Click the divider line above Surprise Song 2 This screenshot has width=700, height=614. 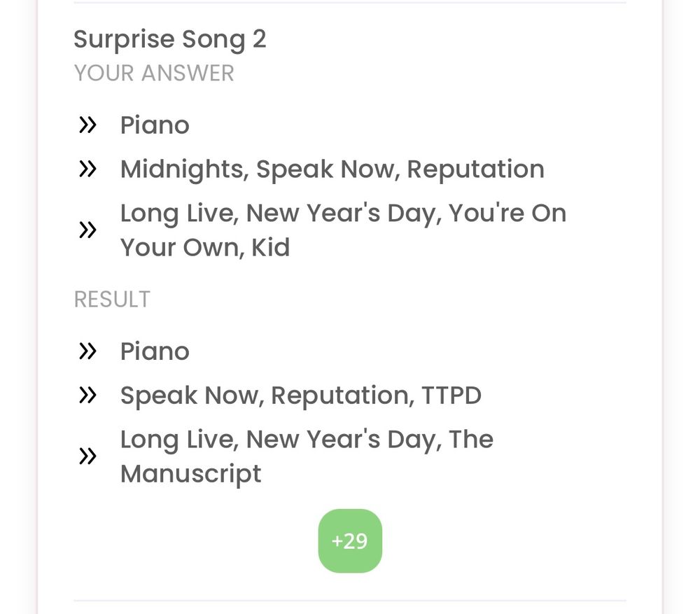pos(350,2)
